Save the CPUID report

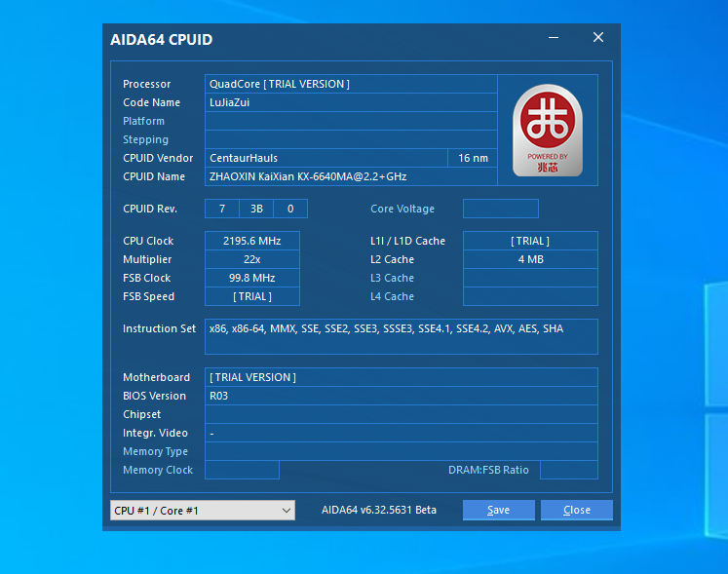pos(499,510)
